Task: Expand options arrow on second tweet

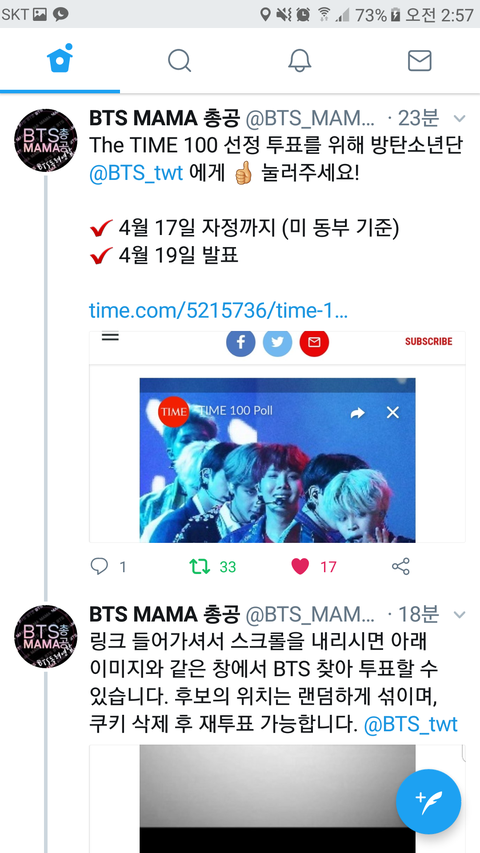Action: pyautogui.click(x=460, y=615)
